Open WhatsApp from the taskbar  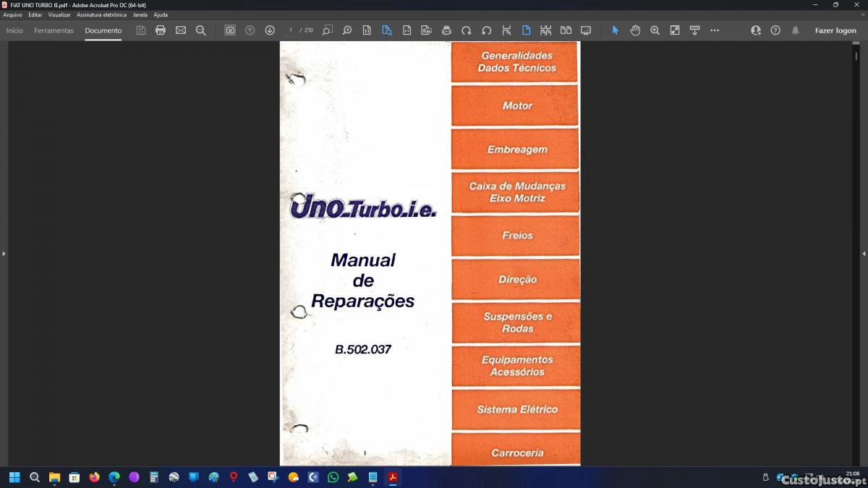click(333, 477)
